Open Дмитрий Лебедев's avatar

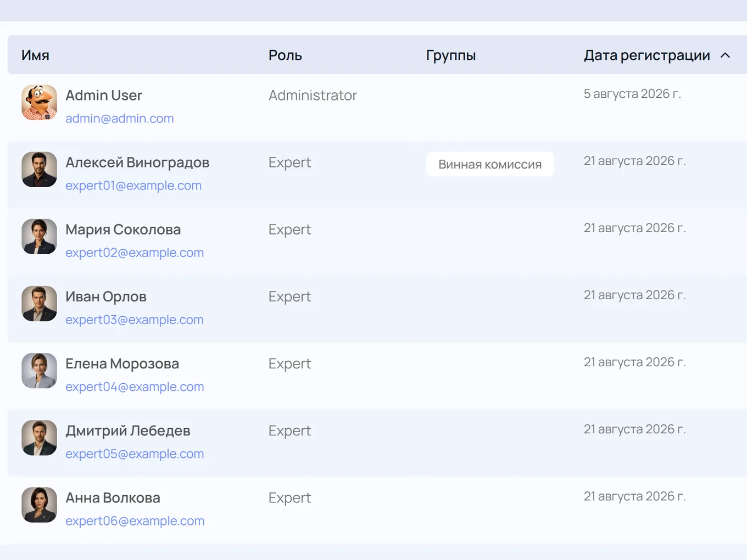(39, 438)
